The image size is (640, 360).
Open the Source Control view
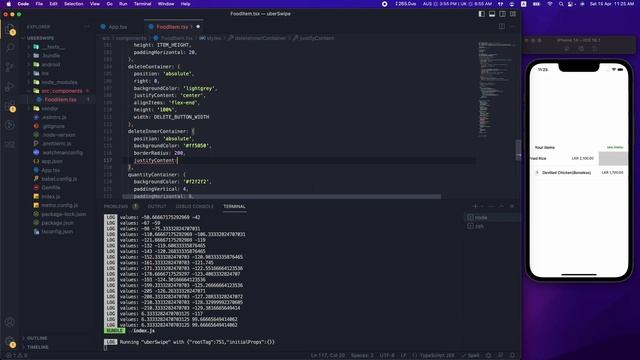(10, 67)
